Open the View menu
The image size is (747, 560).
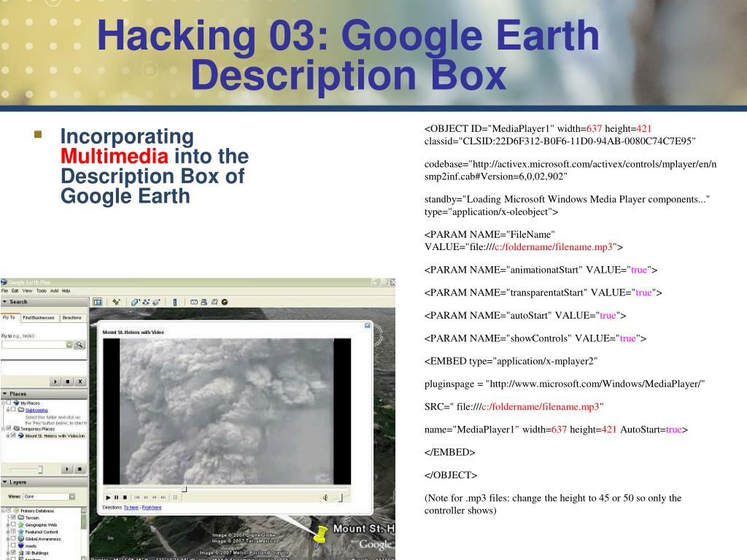click(27, 290)
